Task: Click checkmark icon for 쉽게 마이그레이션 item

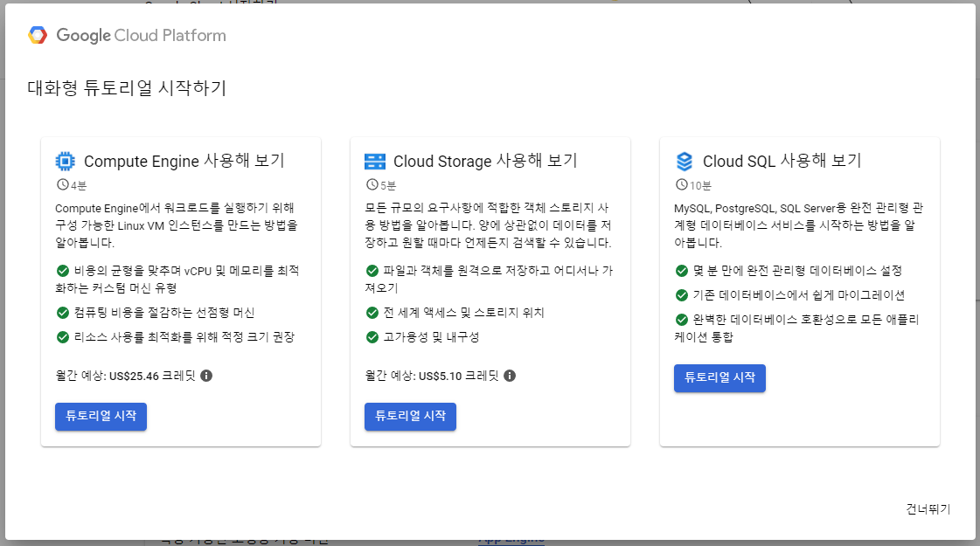Action: point(681,295)
